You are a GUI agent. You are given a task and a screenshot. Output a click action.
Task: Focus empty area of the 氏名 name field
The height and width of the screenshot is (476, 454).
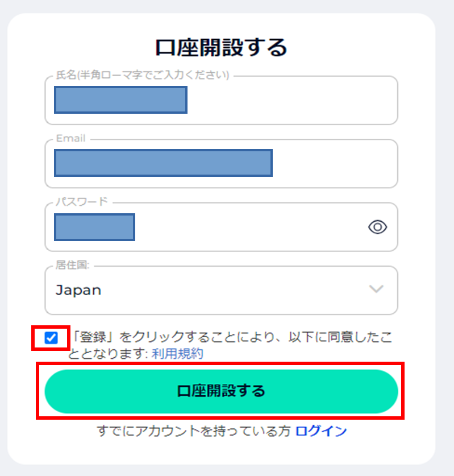coord(291,100)
